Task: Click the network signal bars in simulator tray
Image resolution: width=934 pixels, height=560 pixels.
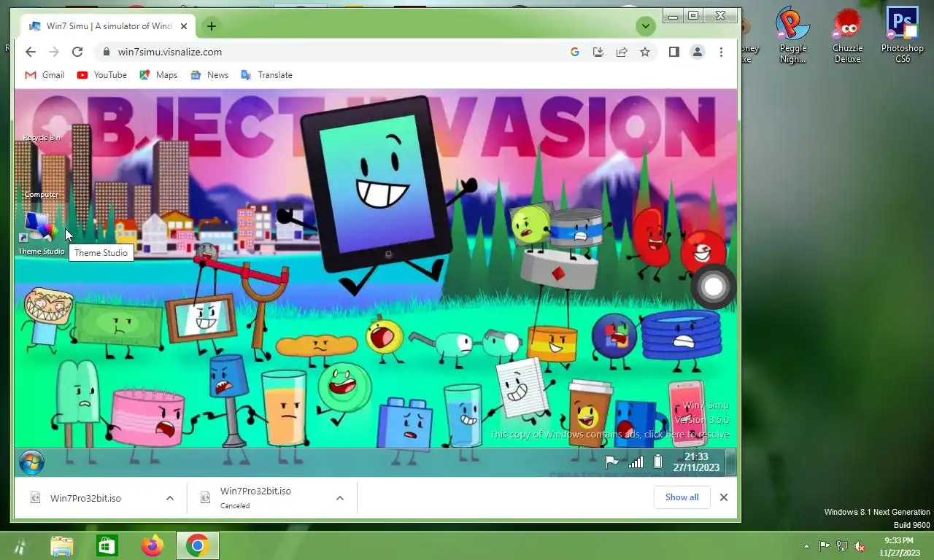Action: (636, 462)
